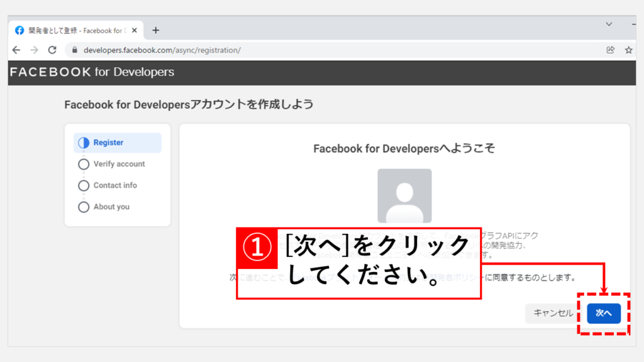Select the Contact info step circle
The width and height of the screenshot is (644, 362).
tap(84, 185)
